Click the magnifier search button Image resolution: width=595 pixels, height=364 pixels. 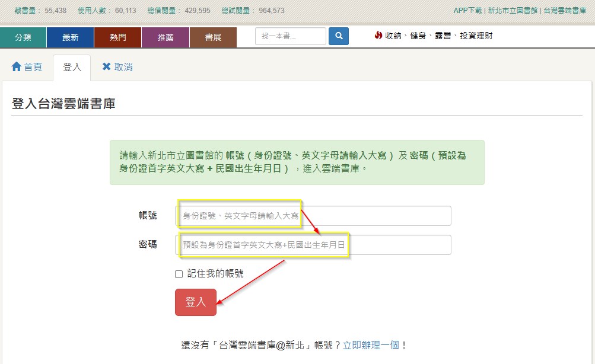click(339, 36)
